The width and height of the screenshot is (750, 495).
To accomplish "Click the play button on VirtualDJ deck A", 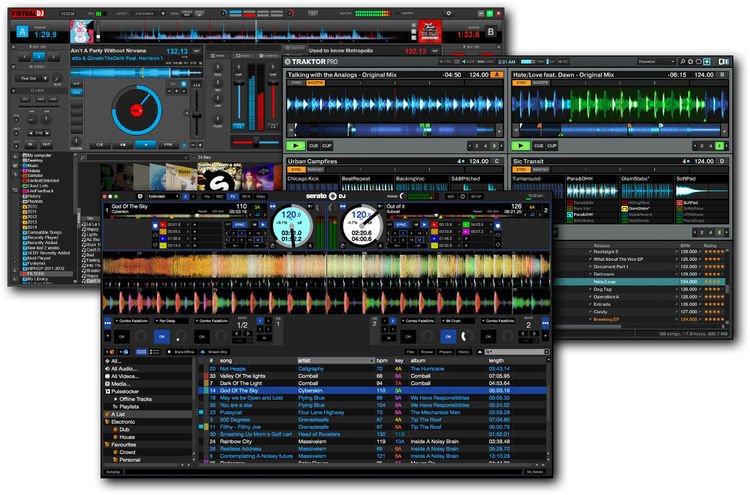I will pos(145,144).
